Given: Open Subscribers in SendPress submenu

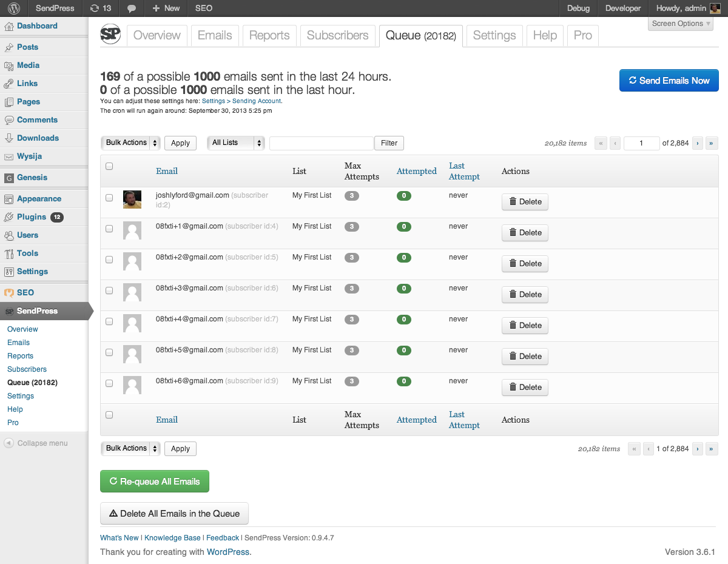Looking at the screenshot, I should [x=27, y=369].
